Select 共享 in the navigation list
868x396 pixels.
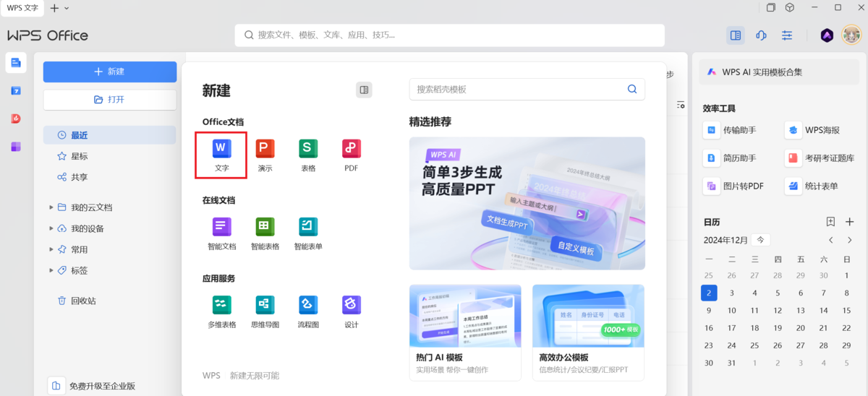tap(109, 177)
